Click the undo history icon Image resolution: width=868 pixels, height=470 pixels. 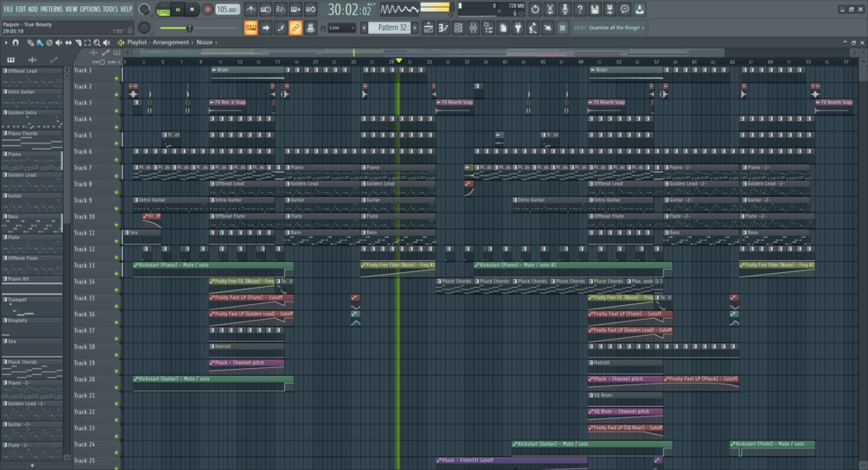[535, 10]
